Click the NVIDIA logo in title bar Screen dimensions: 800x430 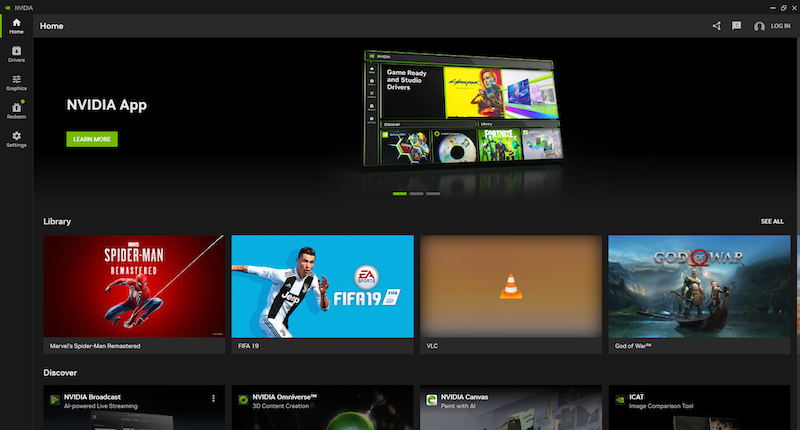[8, 8]
